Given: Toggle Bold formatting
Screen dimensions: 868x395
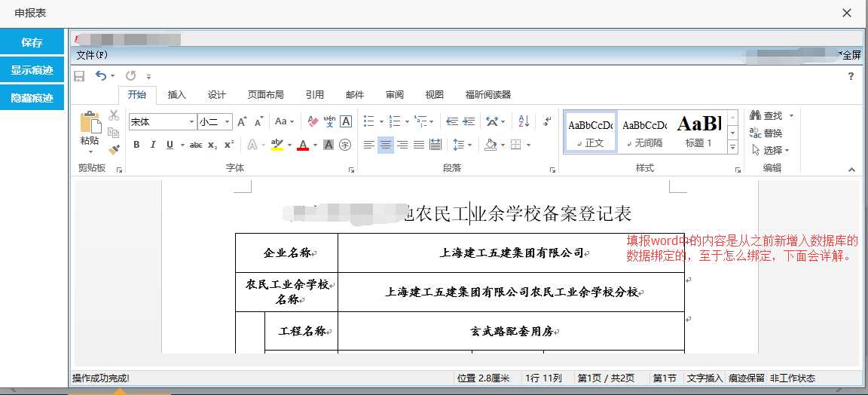Looking at the screenshot, I should (136, 145).
